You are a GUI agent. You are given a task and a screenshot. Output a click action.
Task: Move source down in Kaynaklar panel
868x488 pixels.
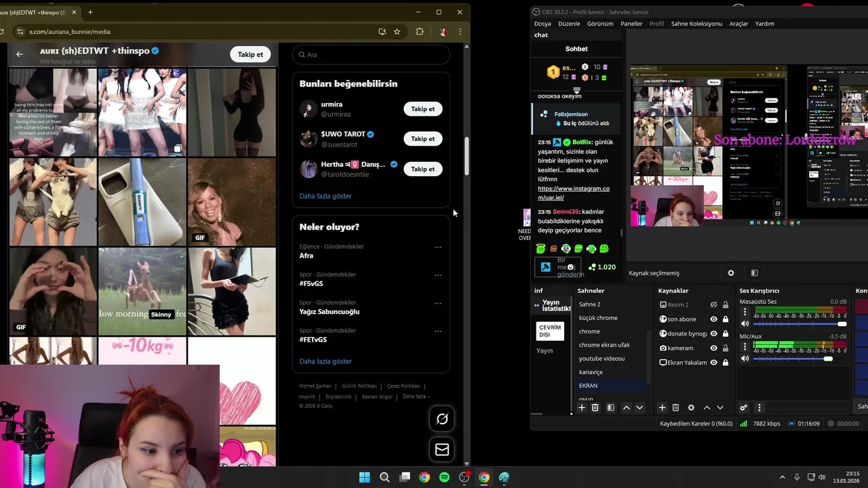(x=719, y=407)
